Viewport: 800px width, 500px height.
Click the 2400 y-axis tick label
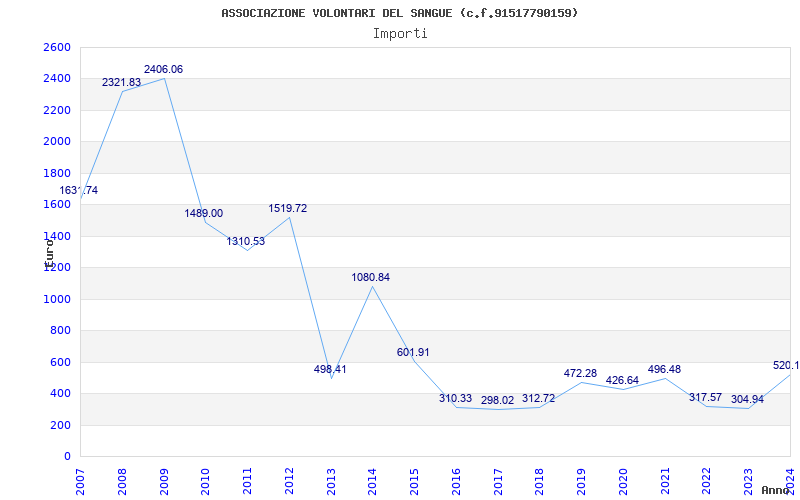click(x=57, y=79)
